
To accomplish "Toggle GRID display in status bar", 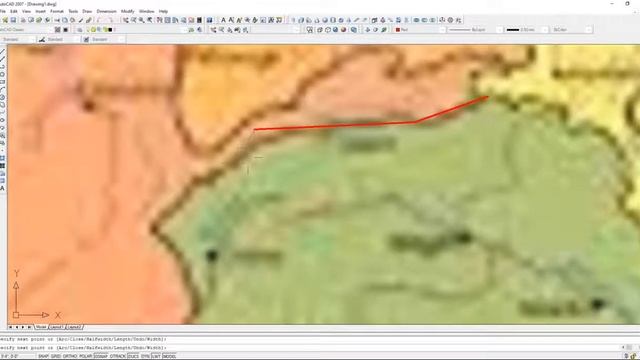I will tap(55, 356).
